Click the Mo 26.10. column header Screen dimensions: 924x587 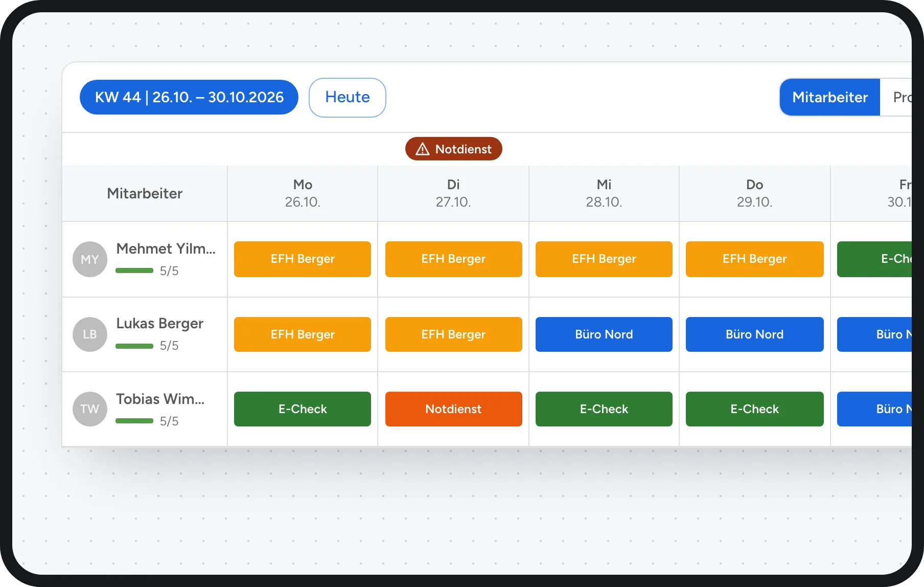[303, 193]
